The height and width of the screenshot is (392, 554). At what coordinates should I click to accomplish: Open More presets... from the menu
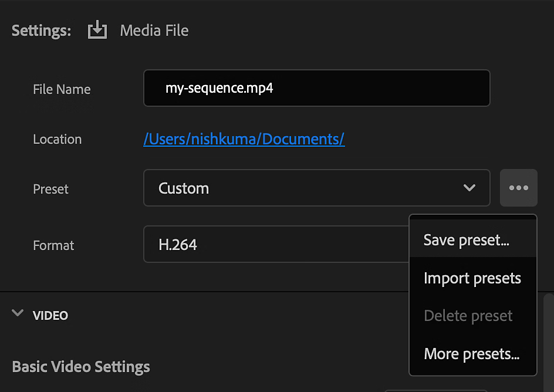click(471, 354)
